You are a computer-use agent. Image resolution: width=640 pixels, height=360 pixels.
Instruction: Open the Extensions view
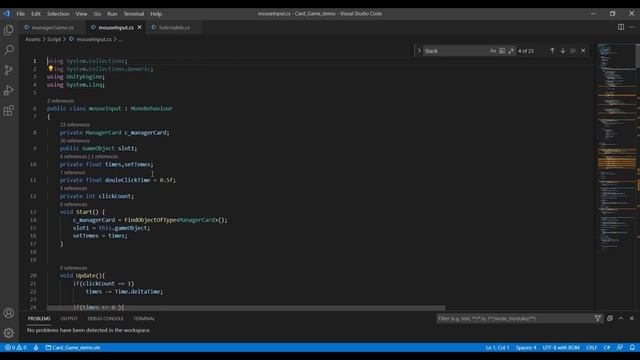9,110
